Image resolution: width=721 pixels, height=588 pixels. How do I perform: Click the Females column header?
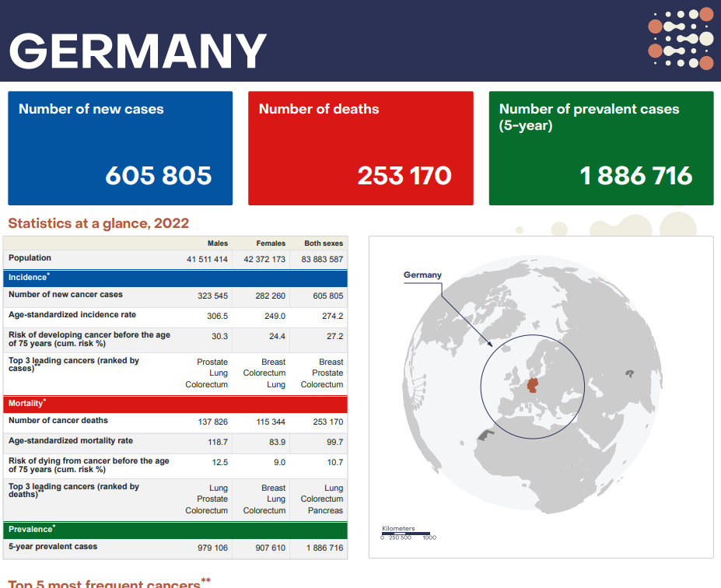coord(271,243)
